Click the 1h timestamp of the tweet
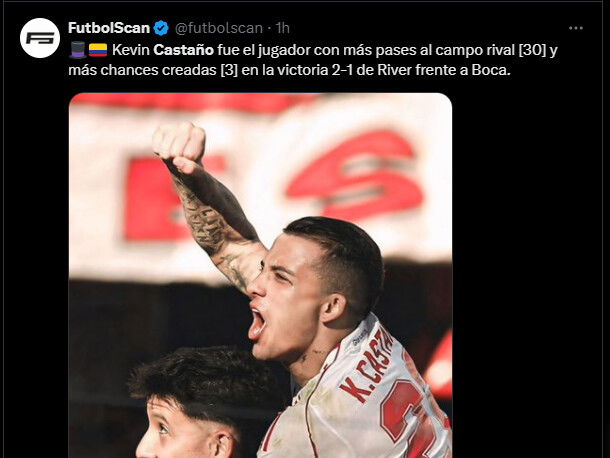 (x=282, y=28)
